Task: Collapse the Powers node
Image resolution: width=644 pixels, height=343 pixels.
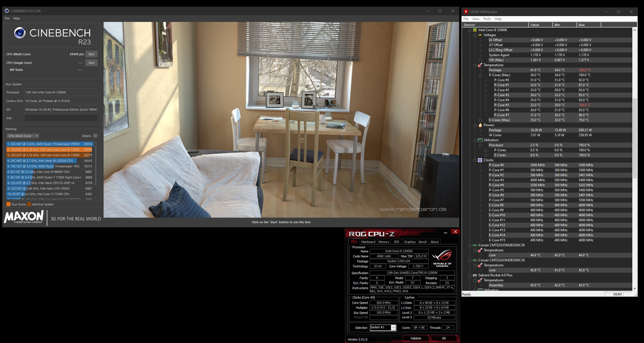Action: coord(474,125)
